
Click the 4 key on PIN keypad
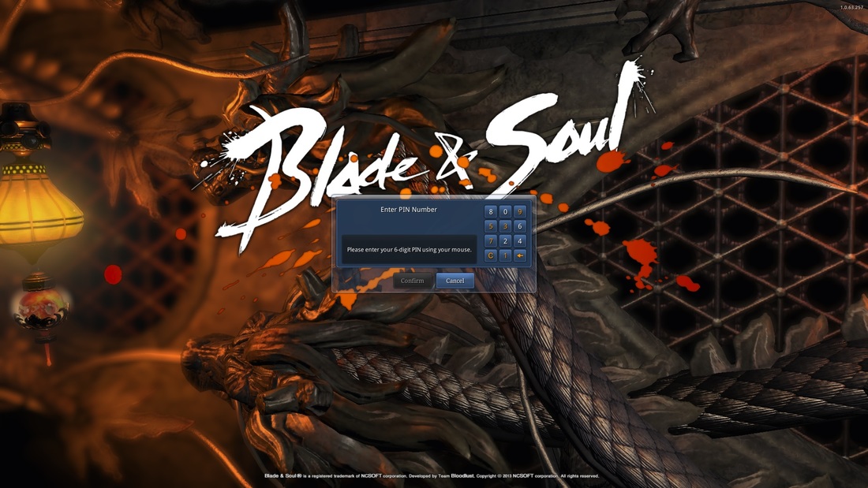point(519,240)
